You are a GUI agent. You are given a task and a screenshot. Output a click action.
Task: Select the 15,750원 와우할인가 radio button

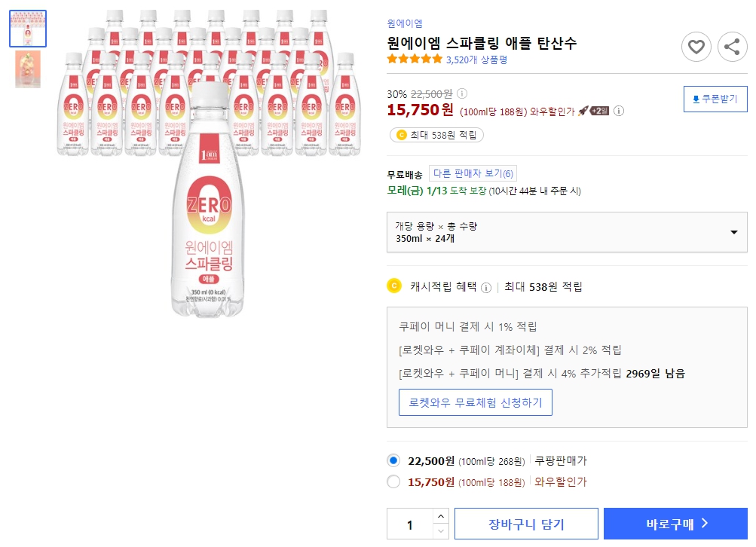tap(393, 482)
